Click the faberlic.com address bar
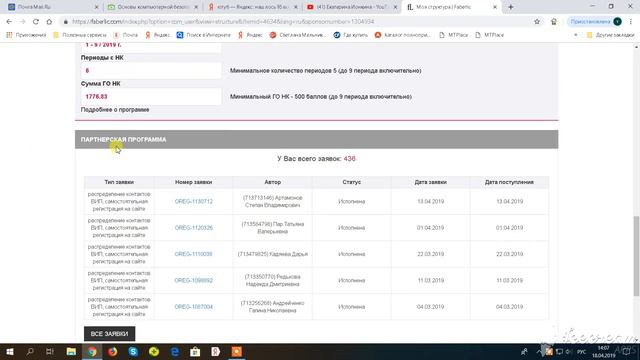The image size is (640, 360). 298,22
